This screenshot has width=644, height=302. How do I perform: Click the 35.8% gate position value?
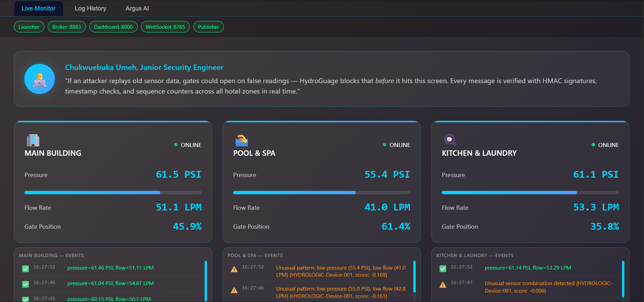coord(605,226)
